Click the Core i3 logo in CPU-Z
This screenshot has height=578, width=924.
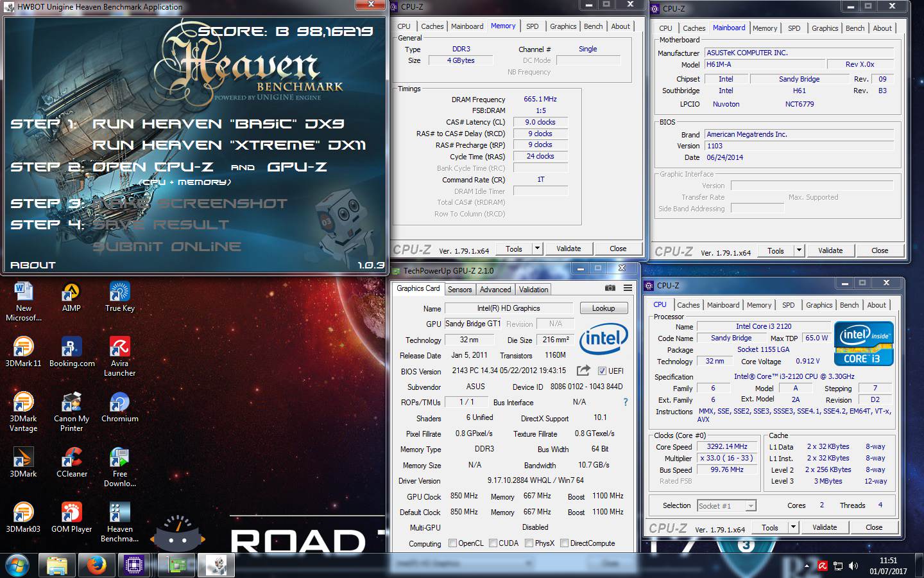[x=864, y=344]
